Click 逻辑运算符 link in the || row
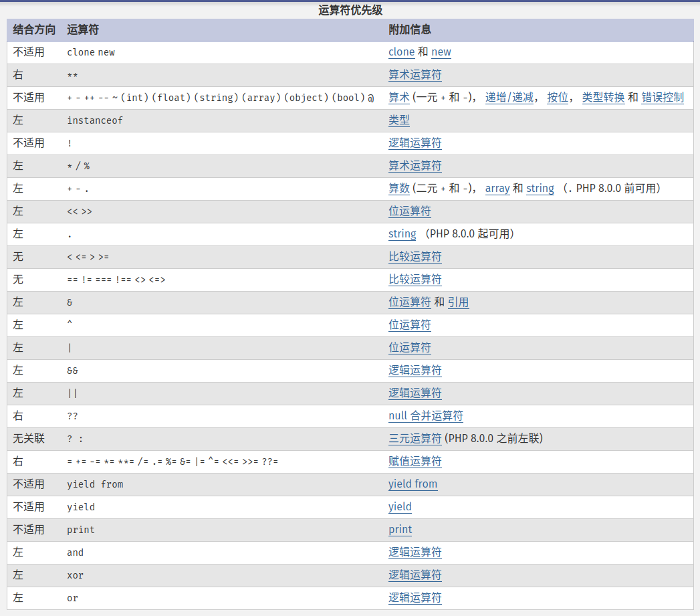The width and height of the screenshot is (700, 616). click(415, 393)
